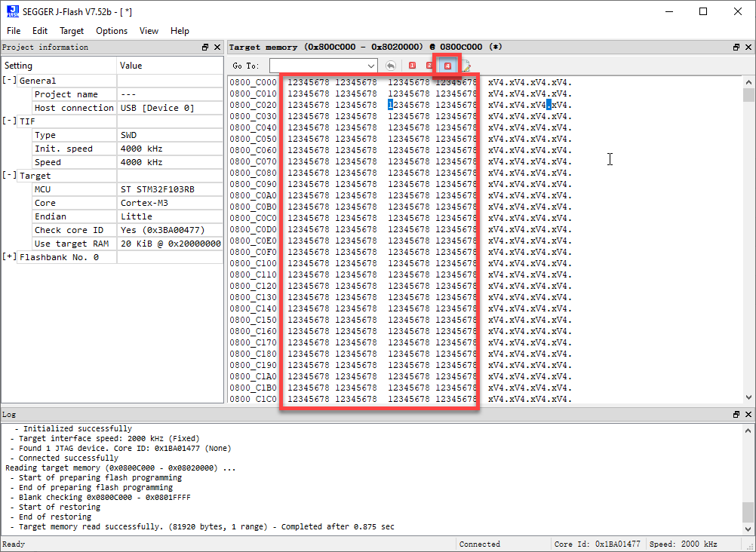Undock the Target memory panel

pos(736,48)
